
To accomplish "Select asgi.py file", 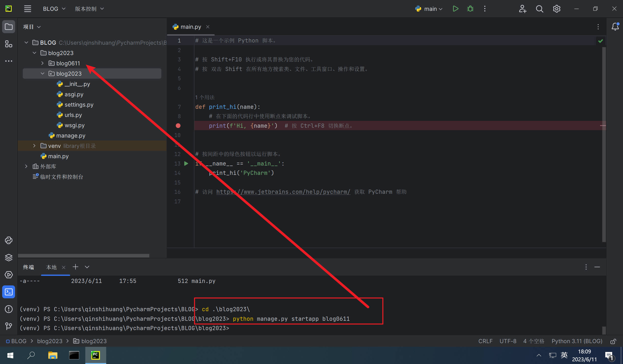I will [x=74, y=94].
